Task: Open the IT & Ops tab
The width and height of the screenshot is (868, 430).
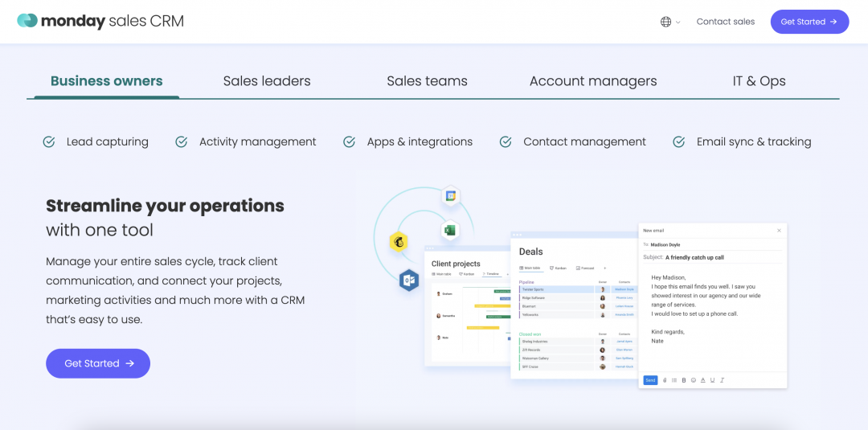Action: (x=759, y=81)
